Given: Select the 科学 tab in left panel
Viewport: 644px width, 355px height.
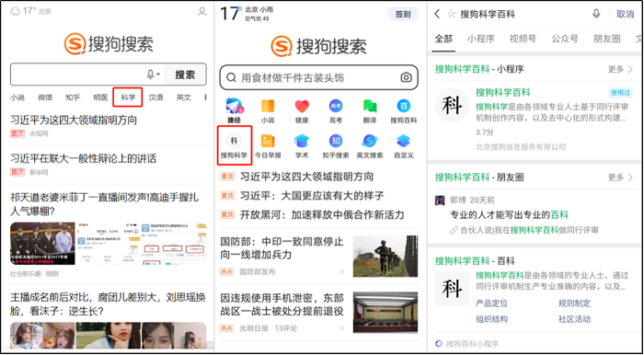Looking at the screenshot, I should pyautogui.click(x=128, y=97).
